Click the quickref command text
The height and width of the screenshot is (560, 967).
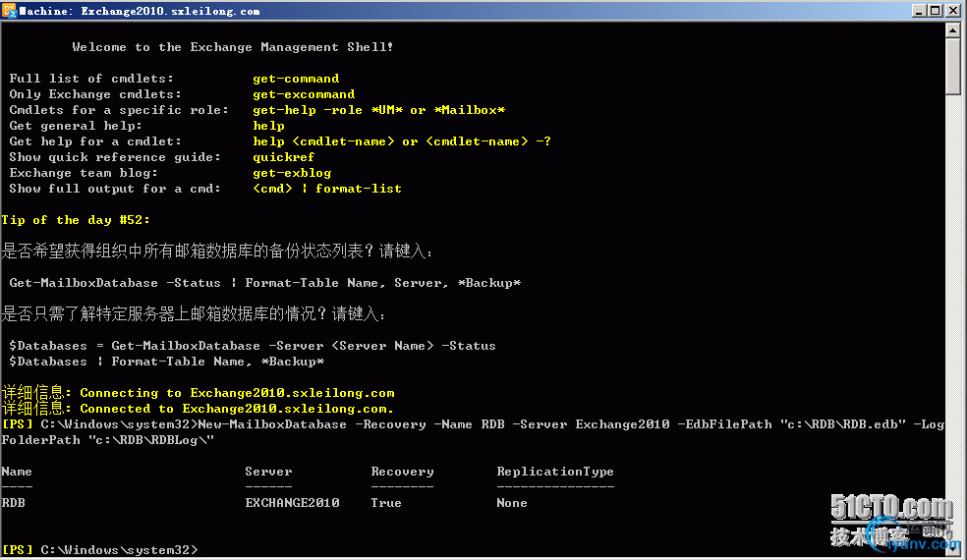pyautogui.click(x=284, y=157)
